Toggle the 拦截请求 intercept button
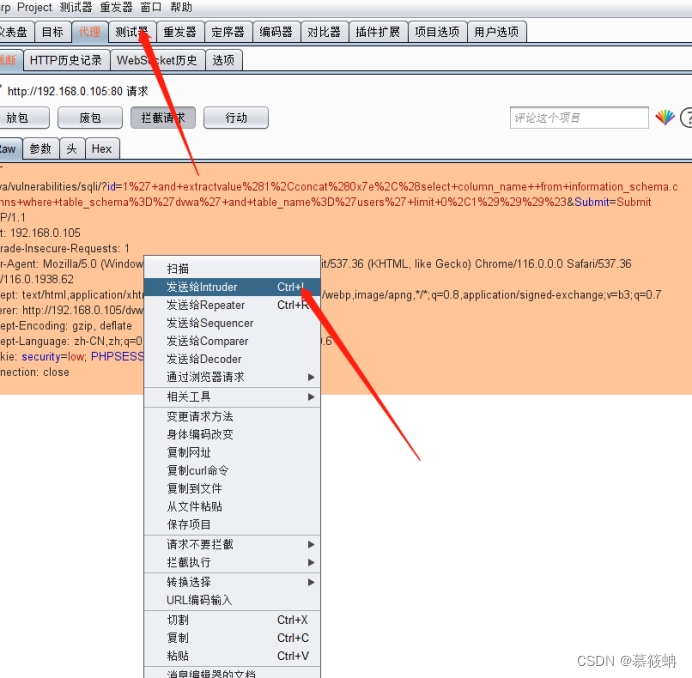Image resolution: width=692 pixels, height=678 pixels. pyautogui.click(x=163, y=117)
